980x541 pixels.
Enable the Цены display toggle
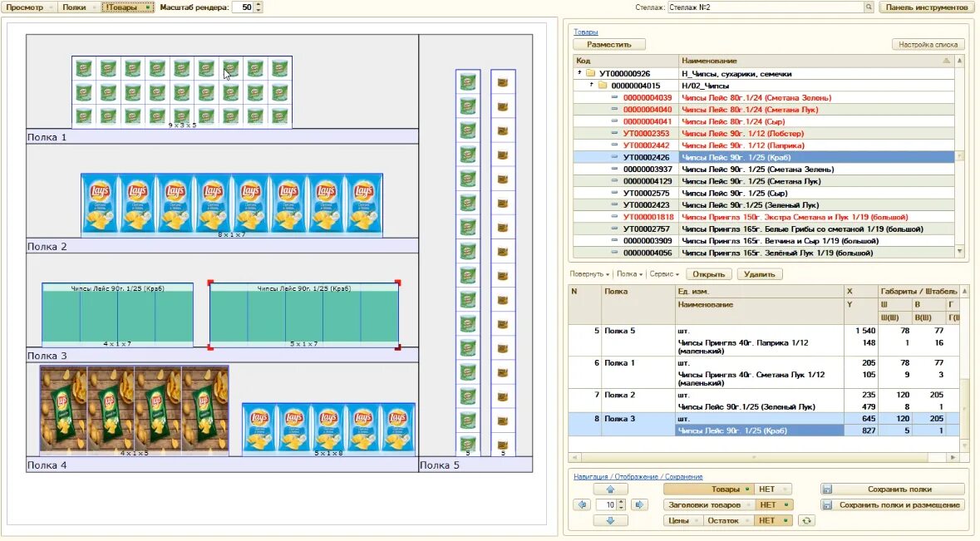[x=682, y=520]
